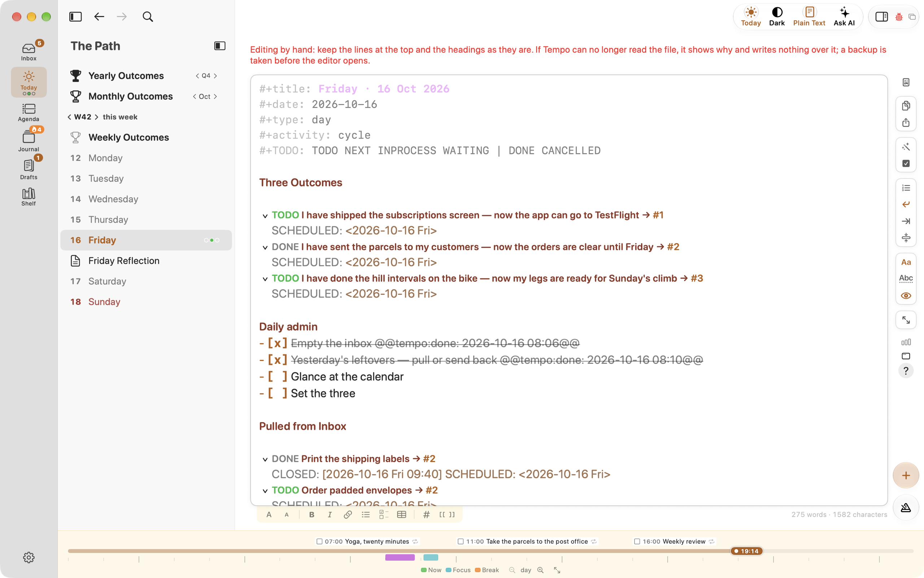
Task: Open Friday Reflection document
Action: point(146,261)
